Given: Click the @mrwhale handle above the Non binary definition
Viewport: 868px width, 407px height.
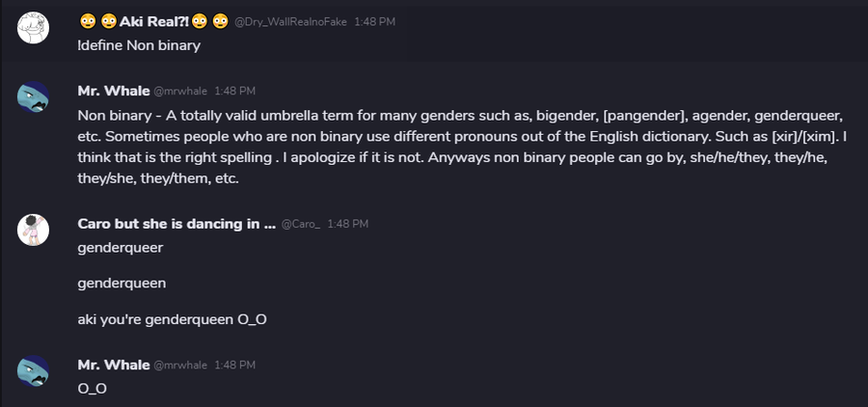Looking at the screenshot, I should click(180, 92).
